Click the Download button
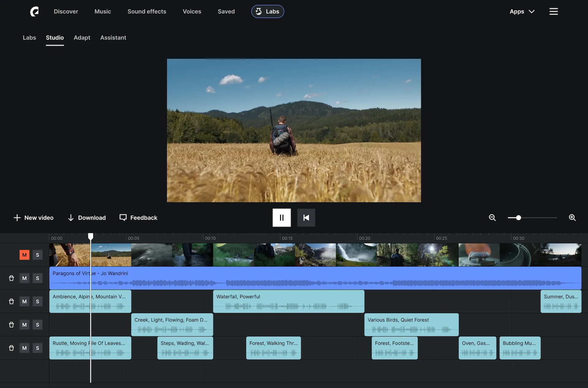 pos(87,217)
